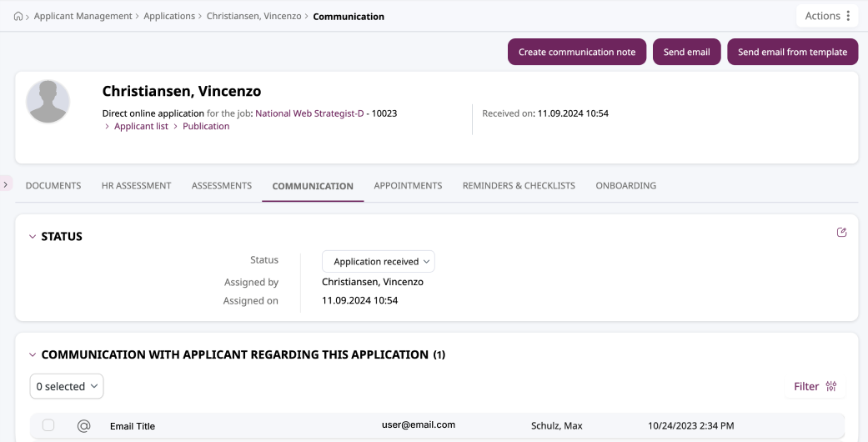868x442 pixels.
Task: Click Send email from template button
Action: click(x=792, y=52)
